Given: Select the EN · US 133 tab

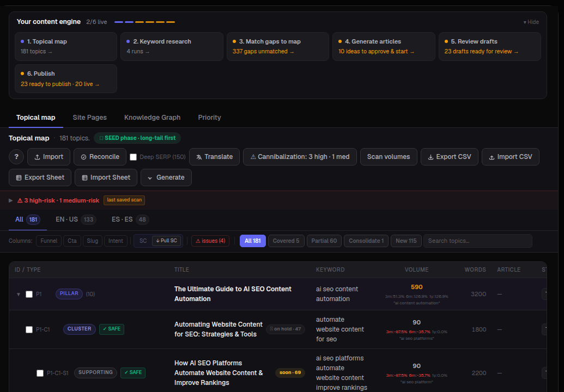Looking at the screenshot, I should pos(76,219).
